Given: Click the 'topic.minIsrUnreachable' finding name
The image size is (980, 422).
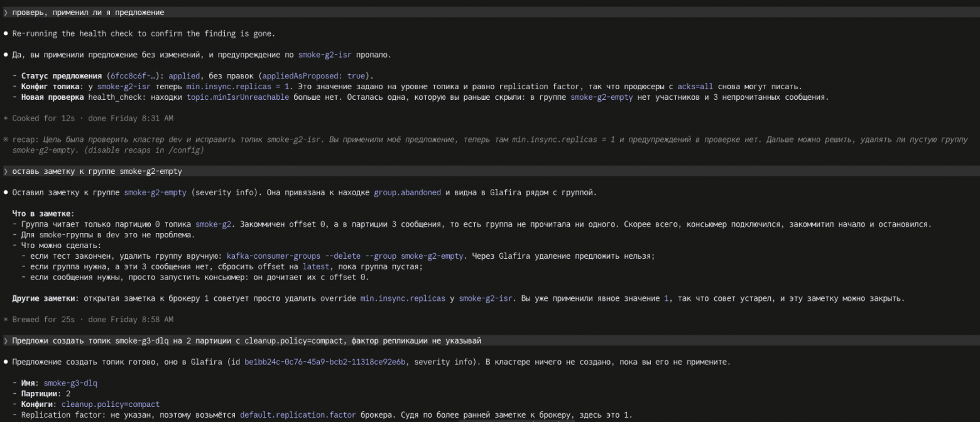Looking at the screenshot, I should 238,97.
